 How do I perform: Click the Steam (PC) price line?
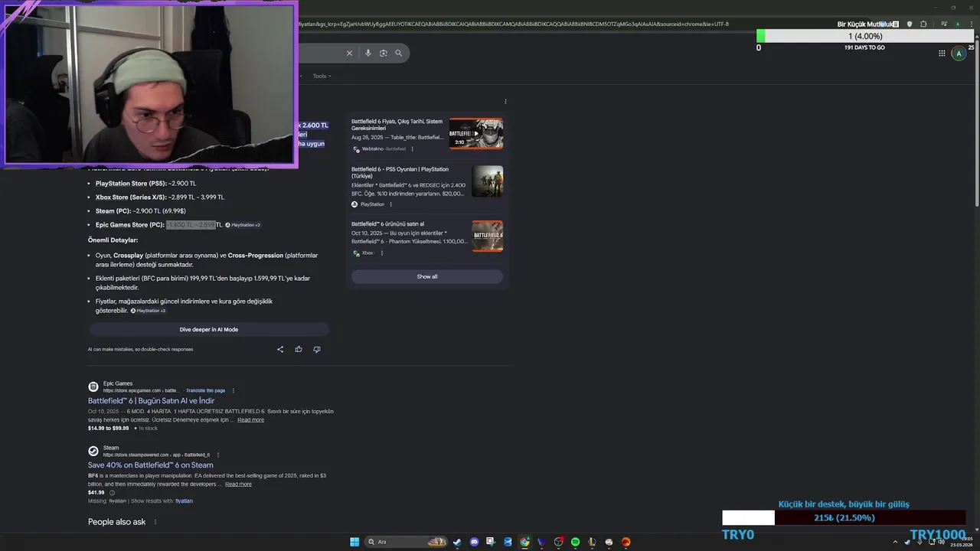[x=140, y=211]
